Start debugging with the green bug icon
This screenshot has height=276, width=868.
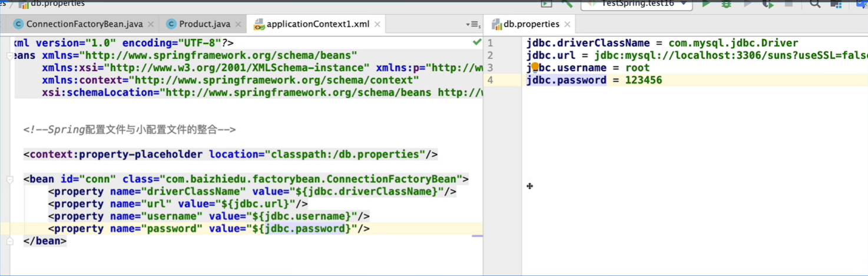tap(726, 4)
